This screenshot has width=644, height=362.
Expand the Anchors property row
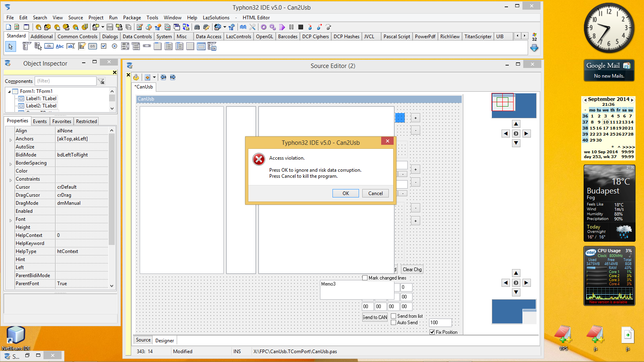tap(10, 140)
